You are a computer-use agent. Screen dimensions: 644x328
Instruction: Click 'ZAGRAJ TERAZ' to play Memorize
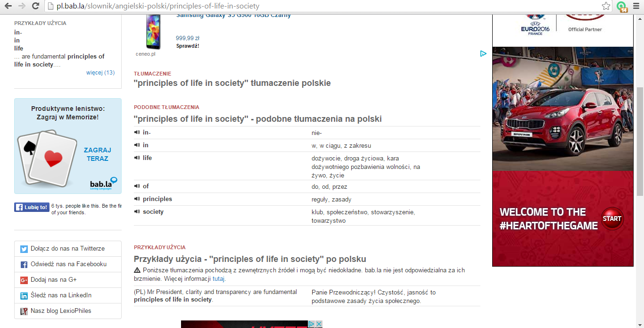(98, 154)
